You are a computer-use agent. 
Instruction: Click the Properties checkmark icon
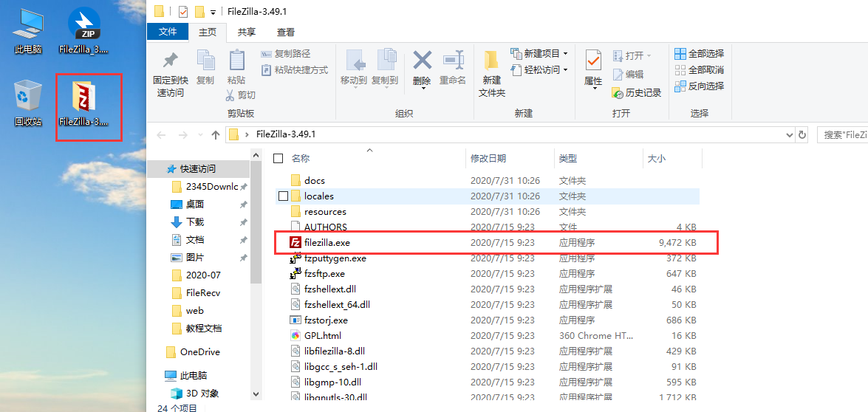point(593,60)
